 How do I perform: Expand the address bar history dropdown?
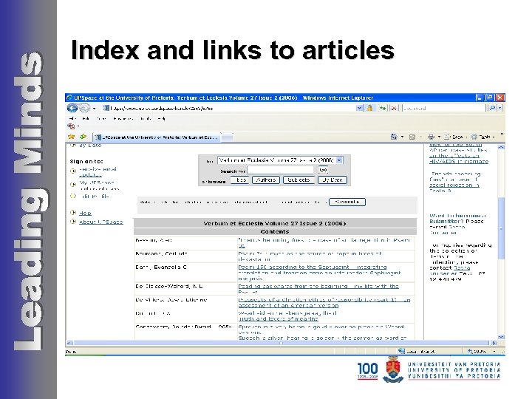[359, 108]
